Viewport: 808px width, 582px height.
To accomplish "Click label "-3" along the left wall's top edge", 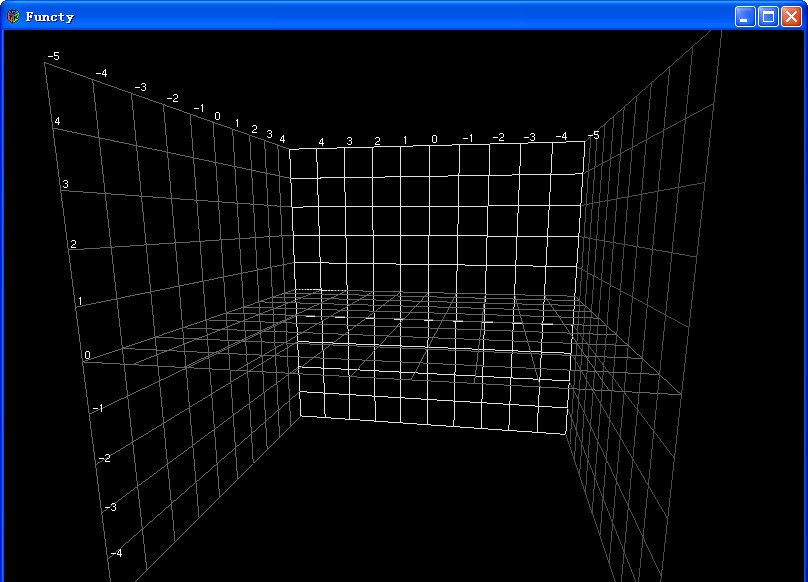I will coord(141,87).
